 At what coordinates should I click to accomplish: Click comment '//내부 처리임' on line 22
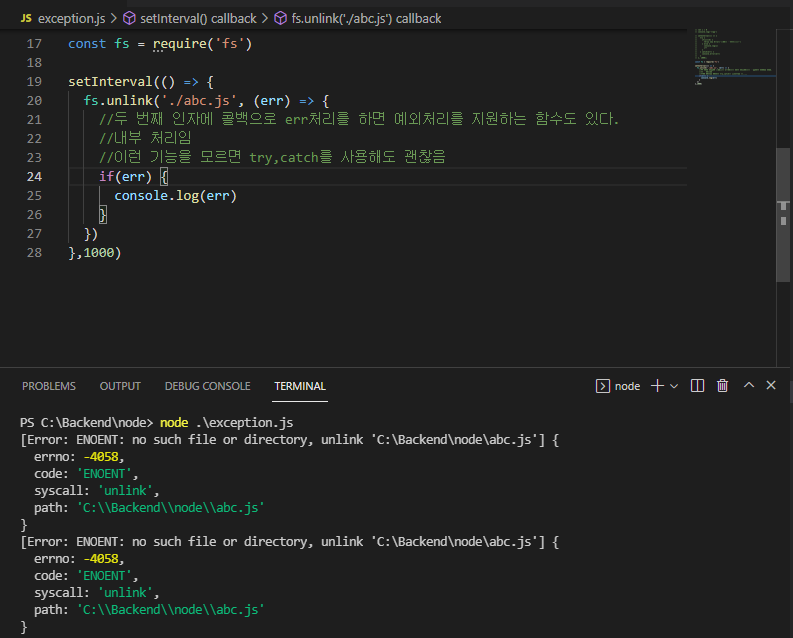tap(146, 138)
